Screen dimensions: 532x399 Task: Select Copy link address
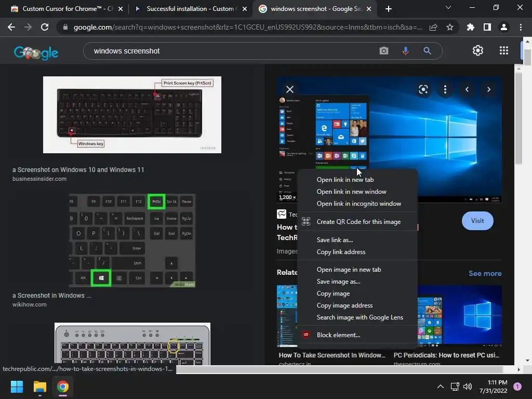tap(357, 252)
